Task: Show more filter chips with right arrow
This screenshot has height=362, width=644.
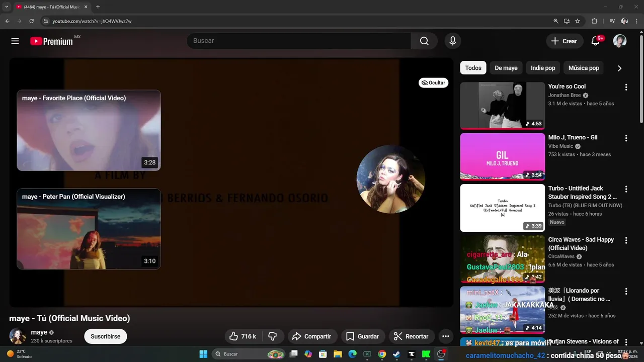Action: (x=619, y=68)
